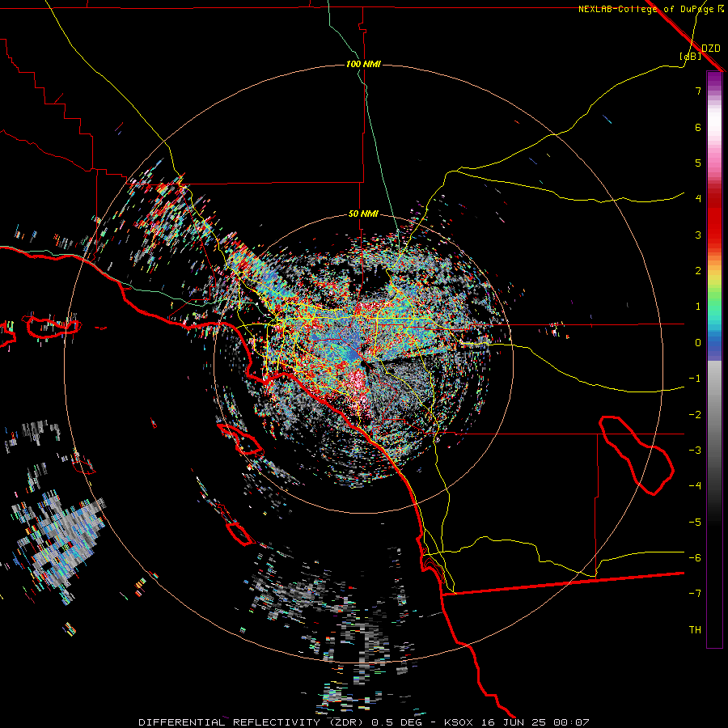Screen dimensions: 728x728
Task: Click the scale value -2
Action: coord(695,415)
